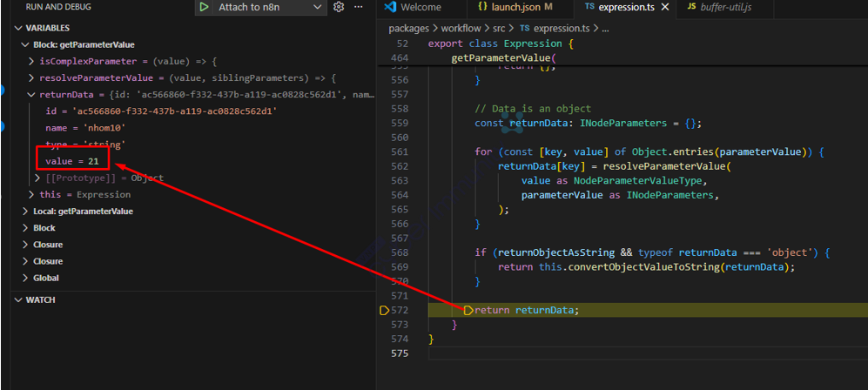
Task: Click the VS Code icon on Welcome tab
Action: click(x=390, y=7)
